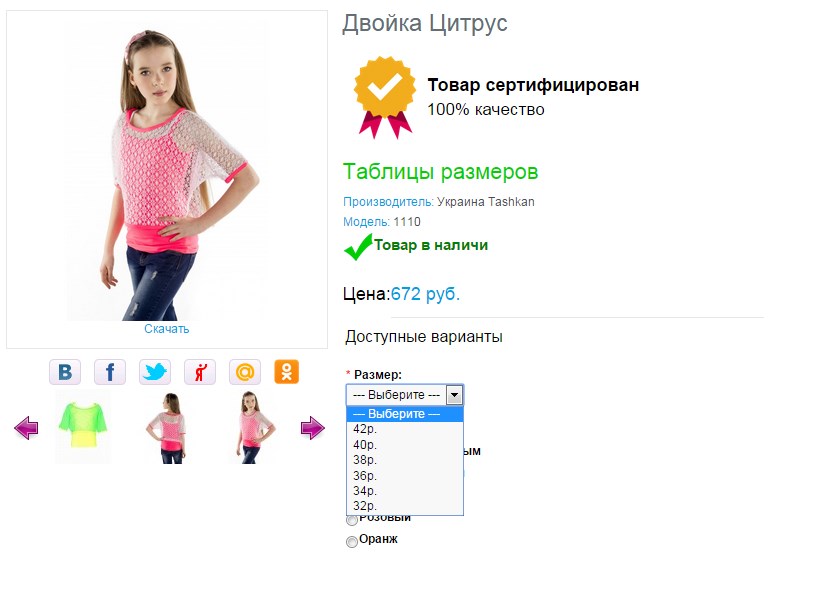Viewport: 822px width, 594px height.
Task: Share via the VKontakte icon
Action: [x=65, y=372]
